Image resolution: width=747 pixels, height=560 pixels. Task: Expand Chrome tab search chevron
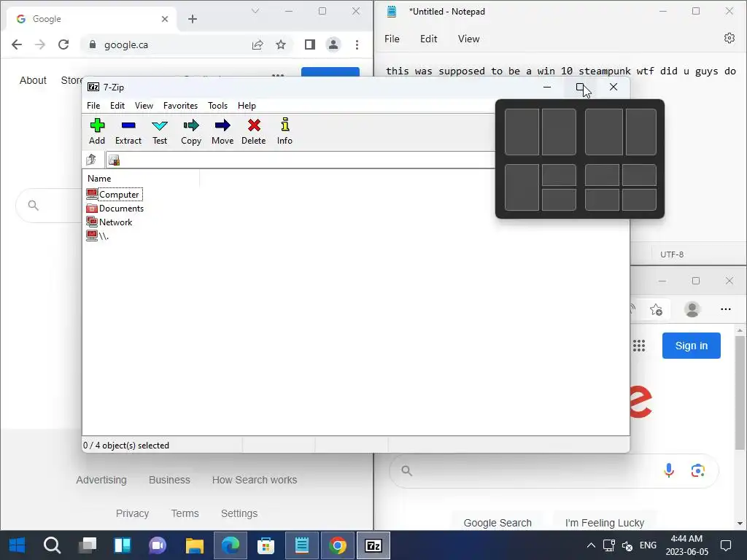(x=255, y=11)
